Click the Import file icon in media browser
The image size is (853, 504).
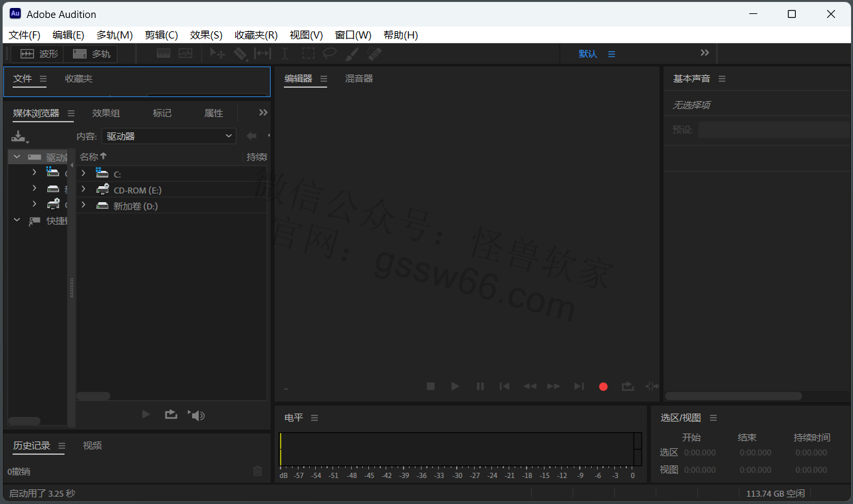coord(19,136)
